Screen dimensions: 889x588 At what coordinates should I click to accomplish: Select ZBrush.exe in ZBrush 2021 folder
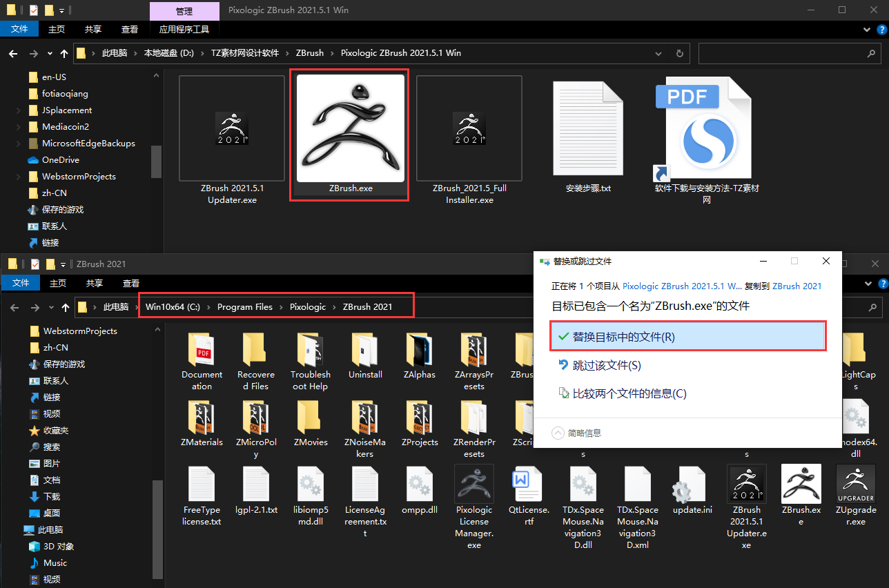801,496
